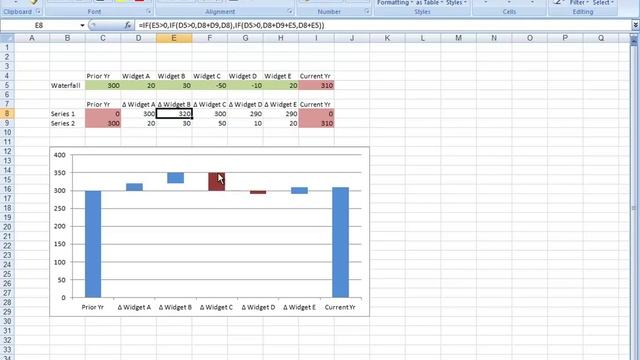Select the Widget A header in row 4

click(x=138, y=76)
